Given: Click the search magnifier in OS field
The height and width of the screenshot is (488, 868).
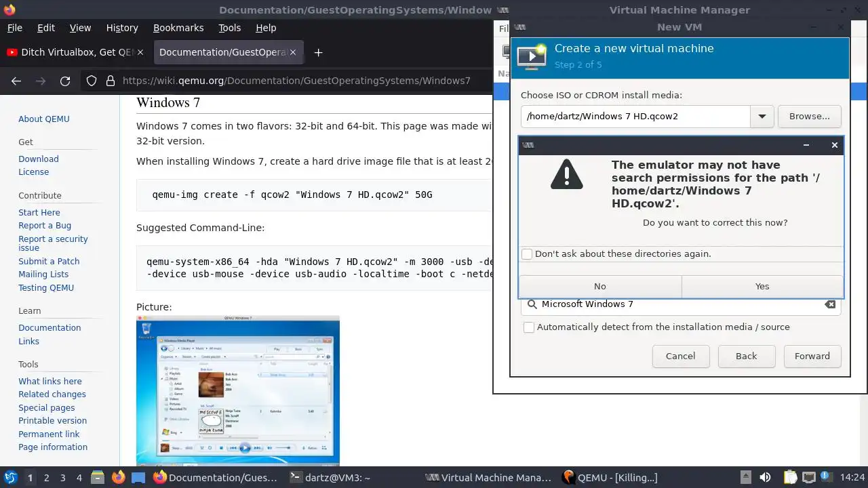Looking at the screenshot, I should coord(532,304).
